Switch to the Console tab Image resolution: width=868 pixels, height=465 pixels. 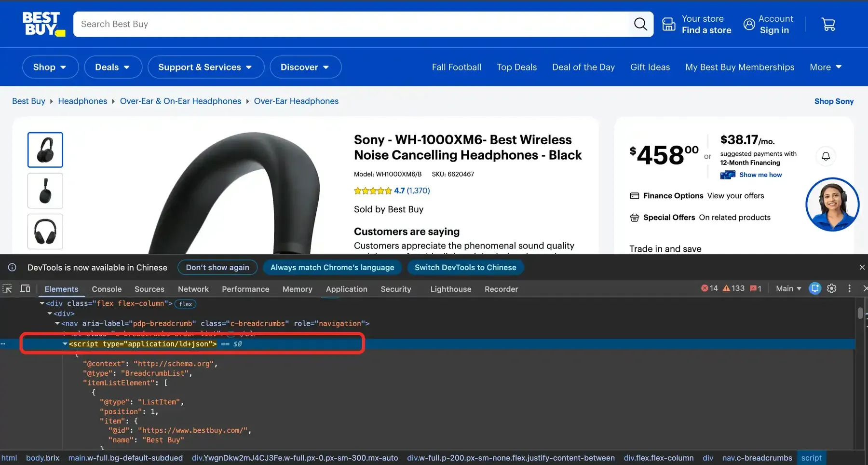(x=107, y=289)
